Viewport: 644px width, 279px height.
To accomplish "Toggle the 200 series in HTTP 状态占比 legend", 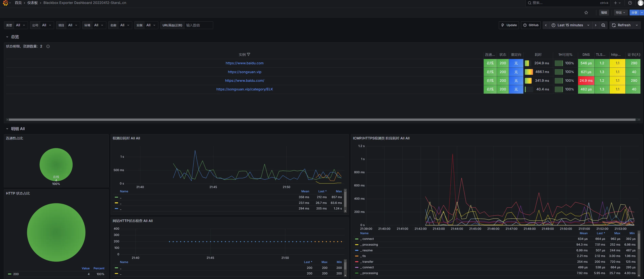I will coord(16,274).
